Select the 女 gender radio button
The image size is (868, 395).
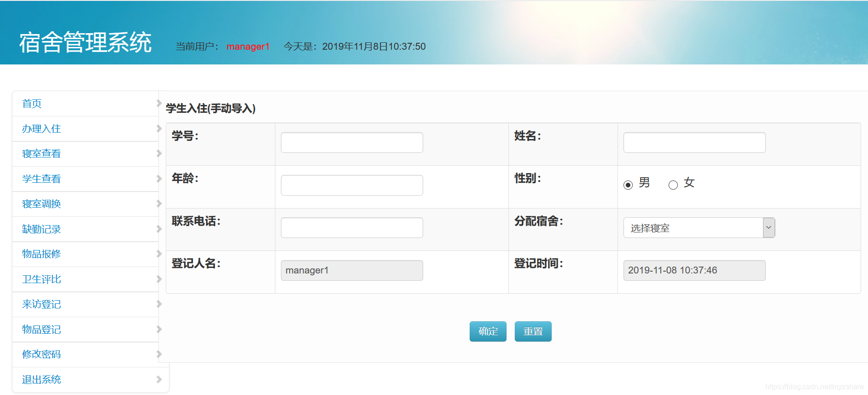click(x=673, y=185)
